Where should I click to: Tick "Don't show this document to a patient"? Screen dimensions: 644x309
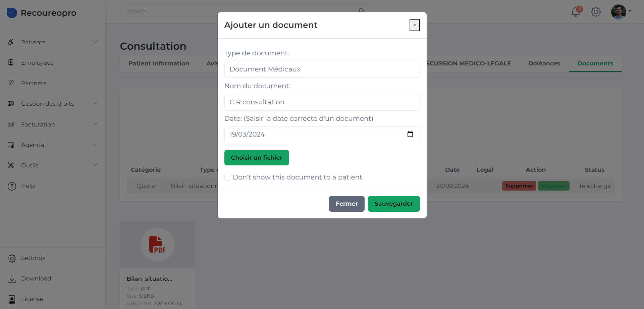(228, 177)
